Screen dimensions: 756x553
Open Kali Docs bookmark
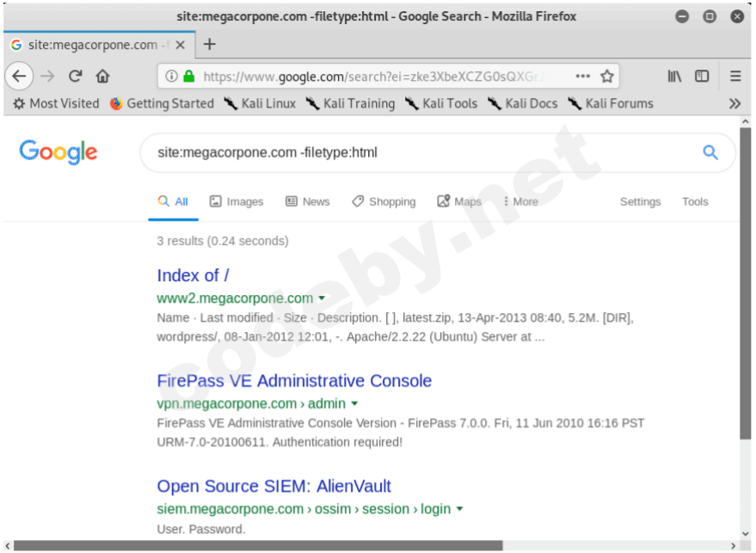[x=523, y=104]
